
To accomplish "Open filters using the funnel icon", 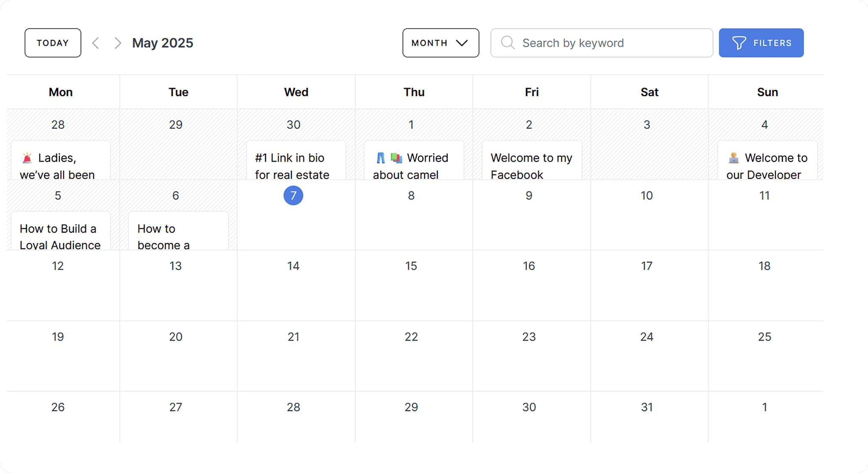I will 739,42.
